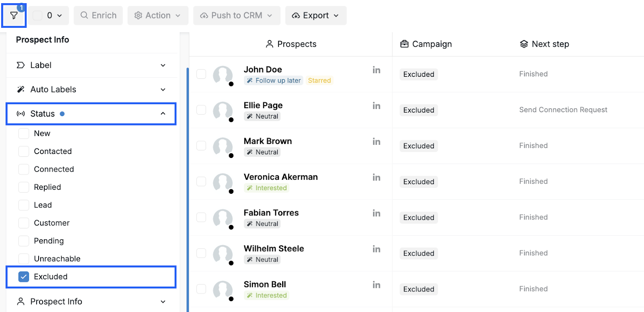Click LinkedIn icon for Mark Brown
This screenshot has height=312, width=644.
click(x=376, y=142)
